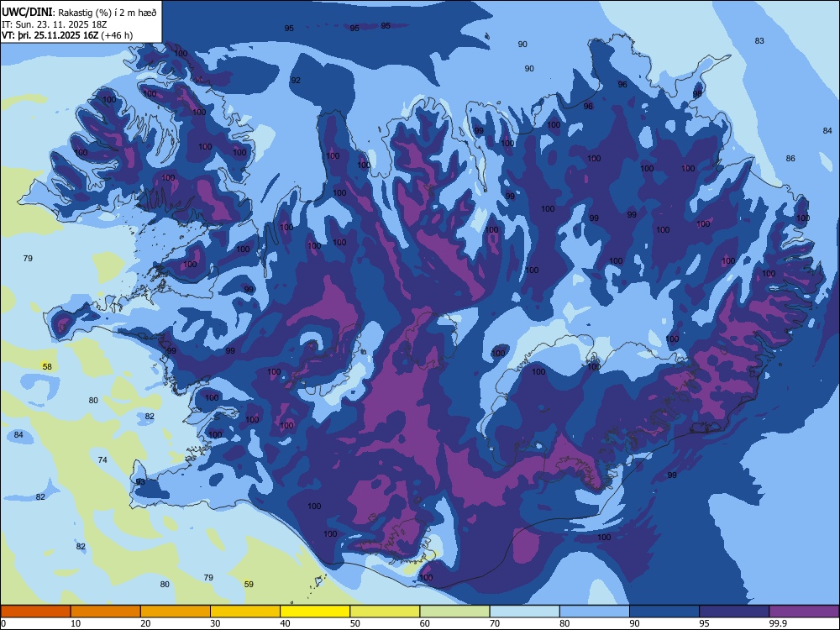Click the '40' legend tick label
The width and height of the screenshot is (840, 630).
click(x=285, y=623)
